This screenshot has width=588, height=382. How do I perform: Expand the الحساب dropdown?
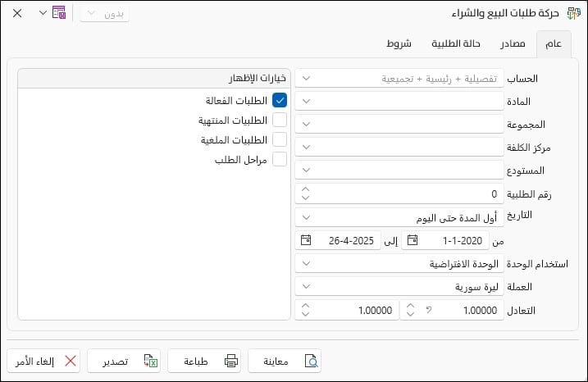tap(306, 79)
